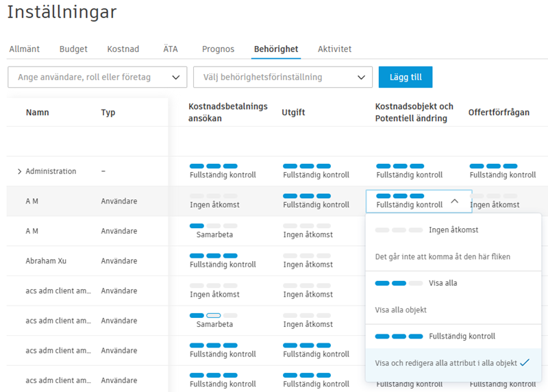The height and width of the screenshot is (392, 548).
Task: Open Administration's Utgift permission level
Action: 316,171
